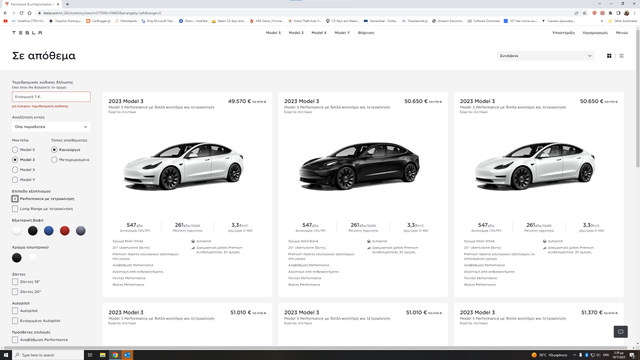Open the Windows Start menu
Image resolution: width=640 pixels, height=360 pixels.
coord(6,355)
